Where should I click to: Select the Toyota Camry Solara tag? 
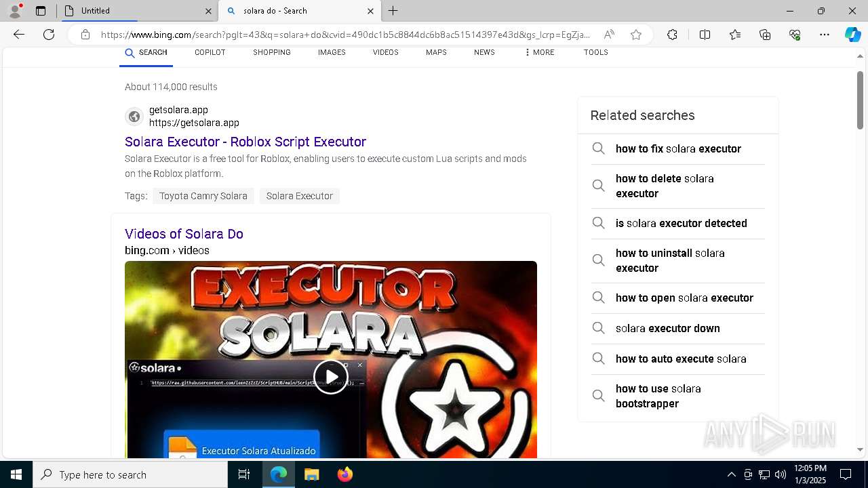[x=203, y=196]
